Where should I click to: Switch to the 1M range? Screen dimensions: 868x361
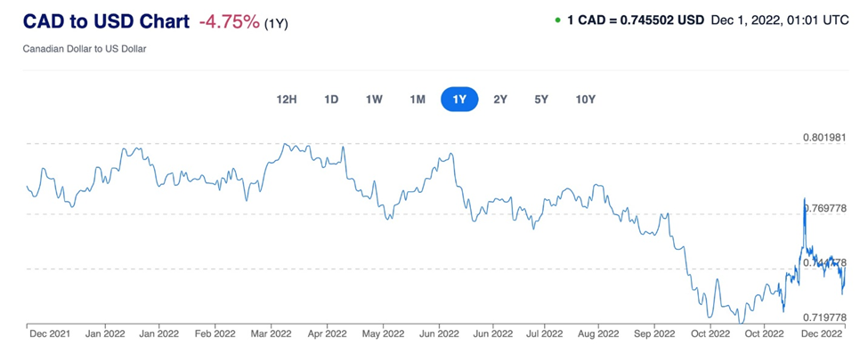tap(417, 99)
